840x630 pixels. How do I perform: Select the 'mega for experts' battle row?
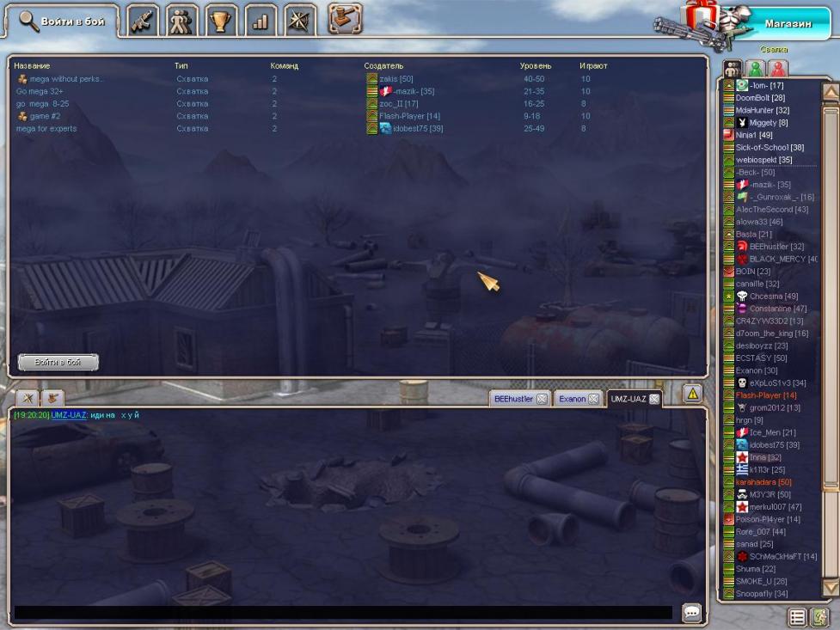tap(46, 129)
